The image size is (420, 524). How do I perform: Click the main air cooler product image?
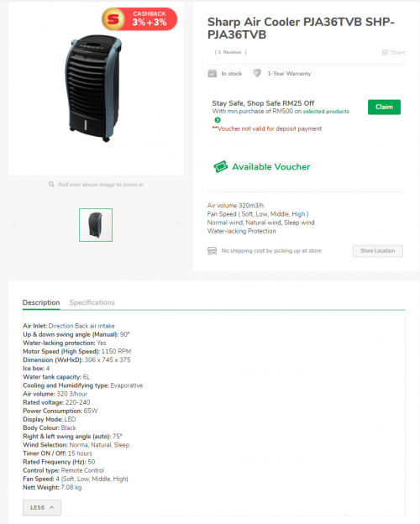pyautogui.click(x=93, y=88)
